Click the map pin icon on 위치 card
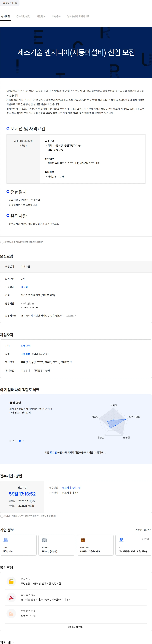The width and height of the screenshot is (152, 644). (121, 540)
